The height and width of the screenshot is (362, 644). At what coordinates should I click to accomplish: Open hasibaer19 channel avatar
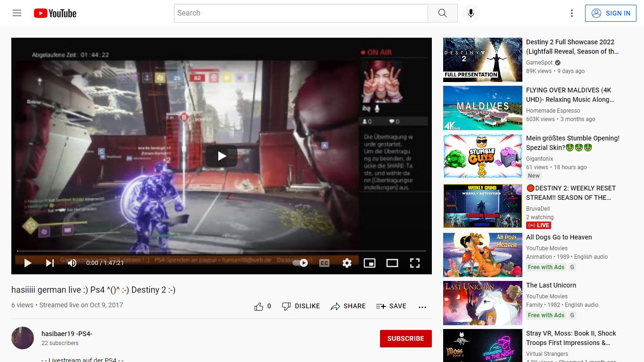(23, 338)
